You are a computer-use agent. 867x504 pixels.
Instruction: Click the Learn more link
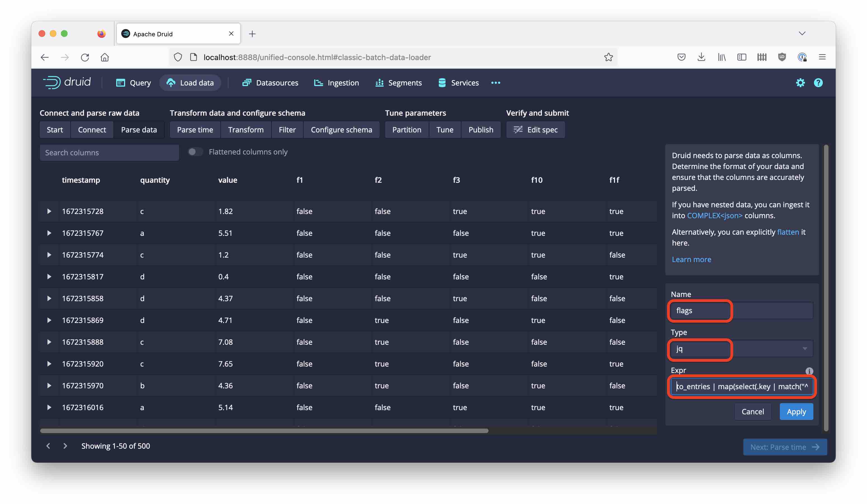[691, 259]
